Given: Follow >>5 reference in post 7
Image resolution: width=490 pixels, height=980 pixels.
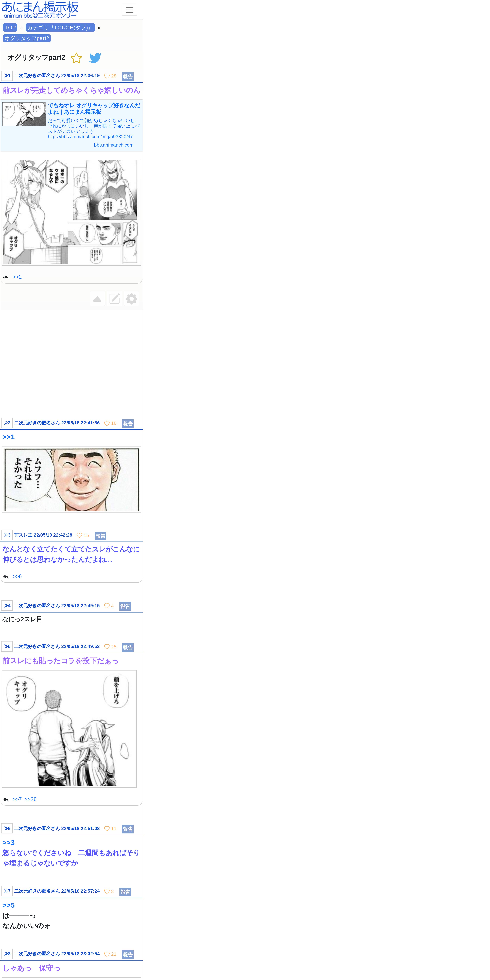Looking at the screenshot, I should [x=8, y=905].
